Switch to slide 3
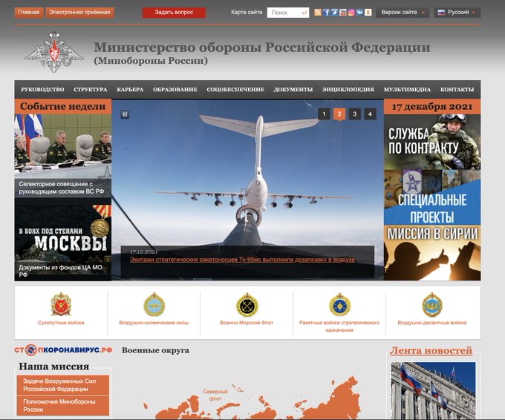The image size is (505, 420). (354, 114)
